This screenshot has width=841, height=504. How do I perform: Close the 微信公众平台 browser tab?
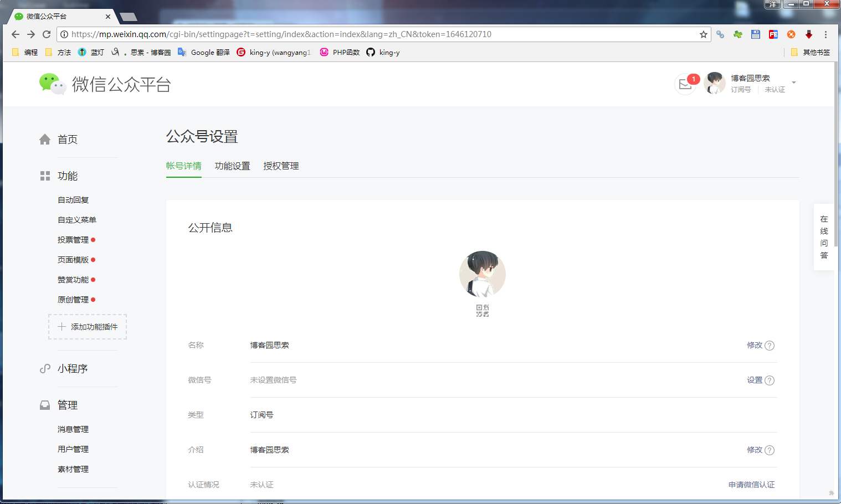click(x=108, y=17)
